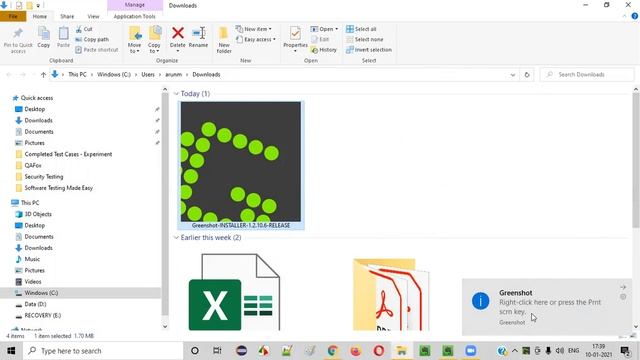The height and width of the screenshot is (360, 640).
Task: Open Chrome from the taskbar
Action: 333,351
